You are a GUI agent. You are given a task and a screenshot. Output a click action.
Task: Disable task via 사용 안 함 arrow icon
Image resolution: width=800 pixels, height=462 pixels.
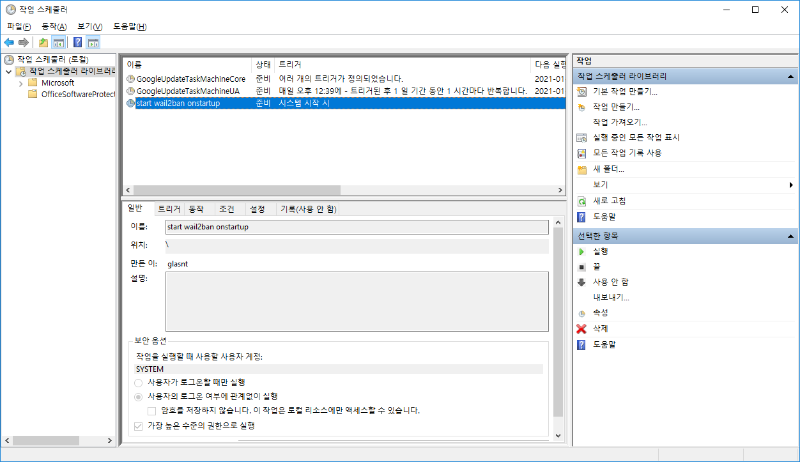point(582,282)
